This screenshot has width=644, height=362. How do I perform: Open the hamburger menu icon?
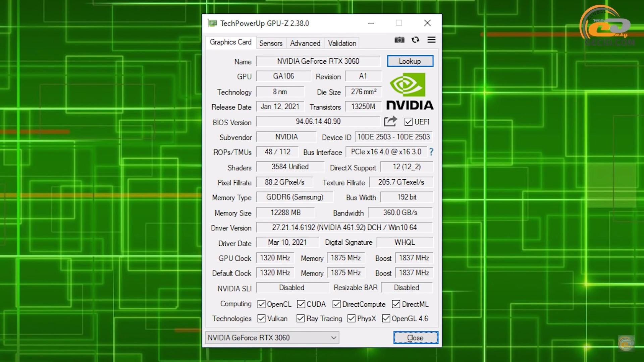click(431, 40)
